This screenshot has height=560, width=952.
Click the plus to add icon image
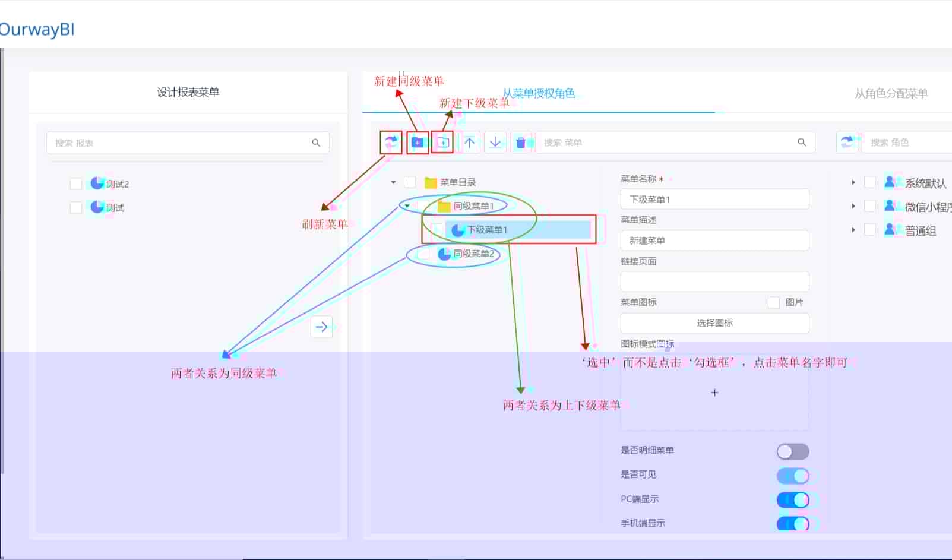(714, 393)
